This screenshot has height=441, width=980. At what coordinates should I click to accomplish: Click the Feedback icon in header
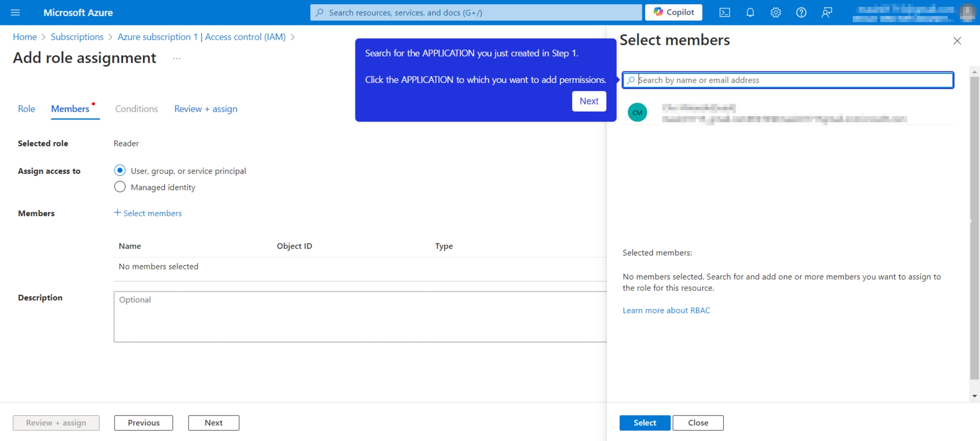click(826, 12)
